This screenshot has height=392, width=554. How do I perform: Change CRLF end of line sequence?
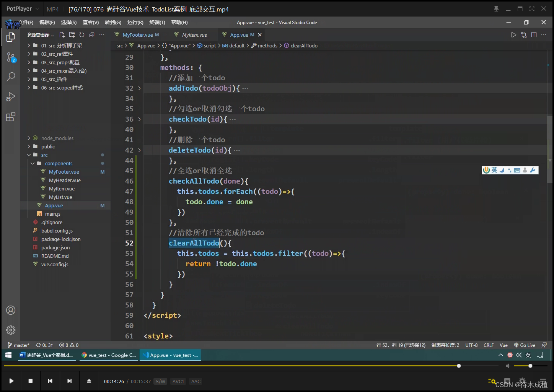click(x=489, y=345)
